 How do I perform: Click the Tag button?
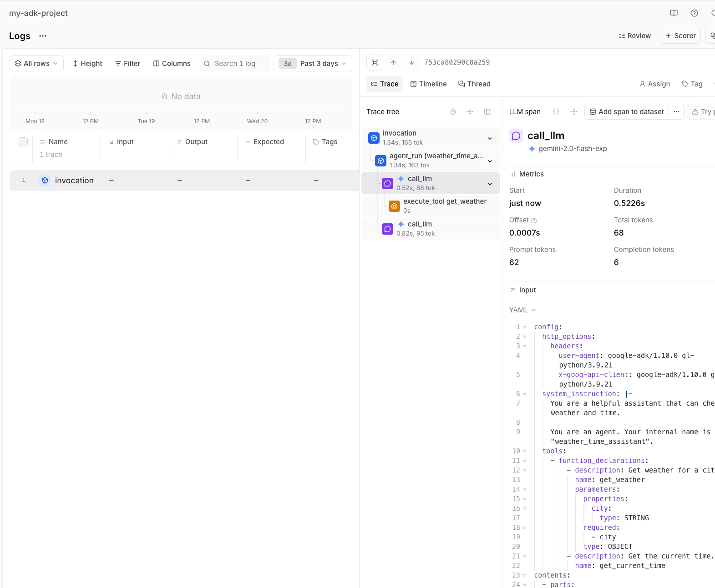(692, 84)
